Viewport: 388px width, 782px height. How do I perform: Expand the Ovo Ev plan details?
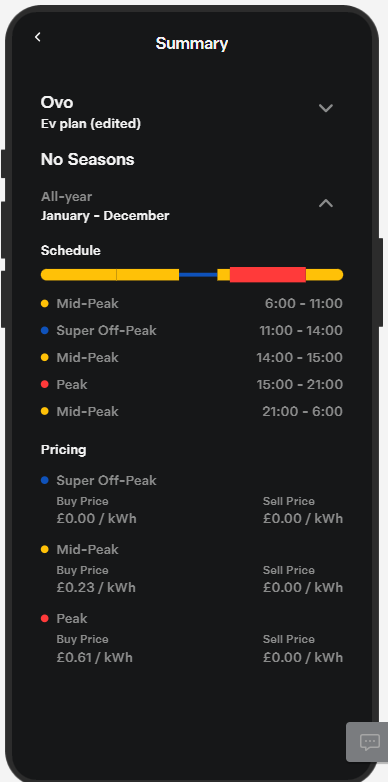click(326, 108)
